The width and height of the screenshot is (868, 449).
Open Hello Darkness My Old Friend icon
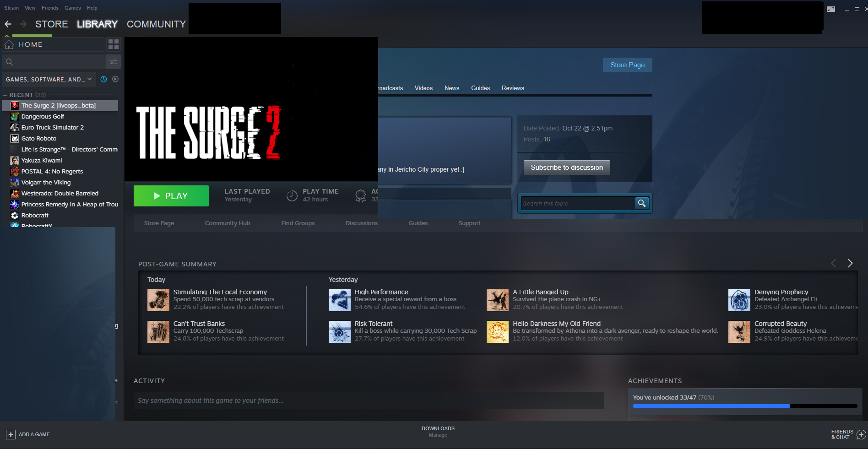[498, 332]
